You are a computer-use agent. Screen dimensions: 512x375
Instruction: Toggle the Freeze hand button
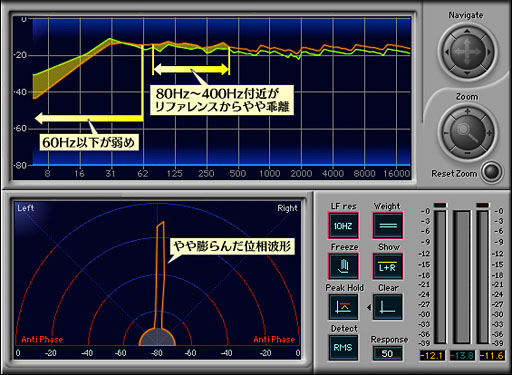click(x=343, y=266)
